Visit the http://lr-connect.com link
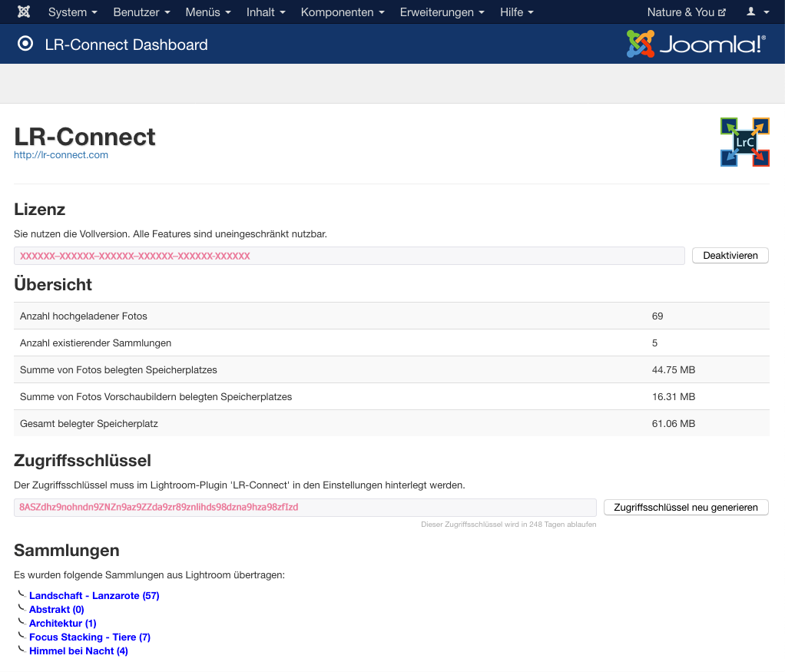785x672 pixels. [61, 155]
